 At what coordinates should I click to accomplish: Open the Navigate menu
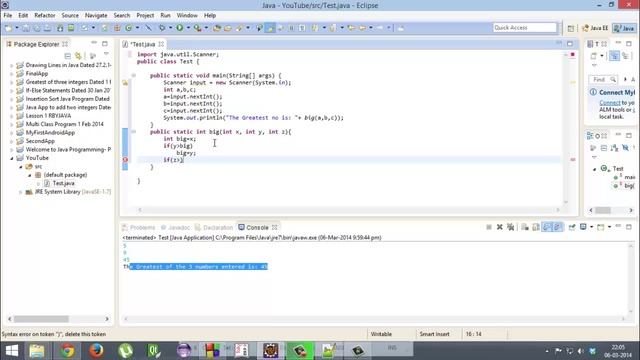(96, 16)
